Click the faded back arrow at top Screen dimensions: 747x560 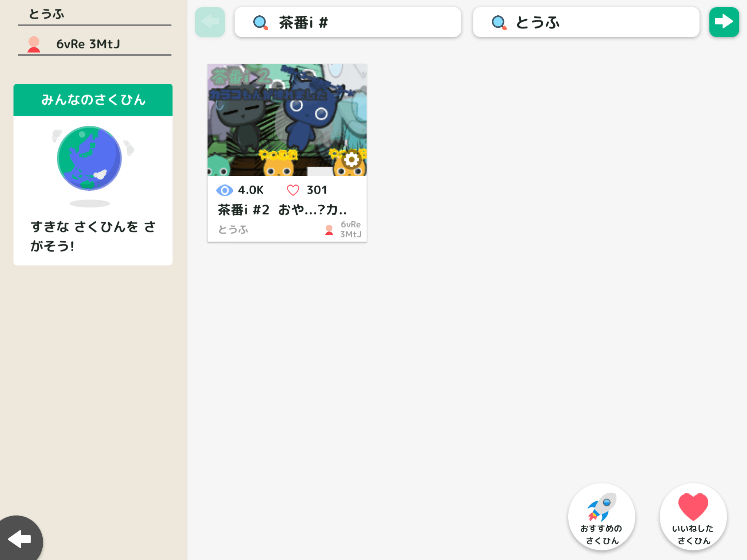coord(210,22)
